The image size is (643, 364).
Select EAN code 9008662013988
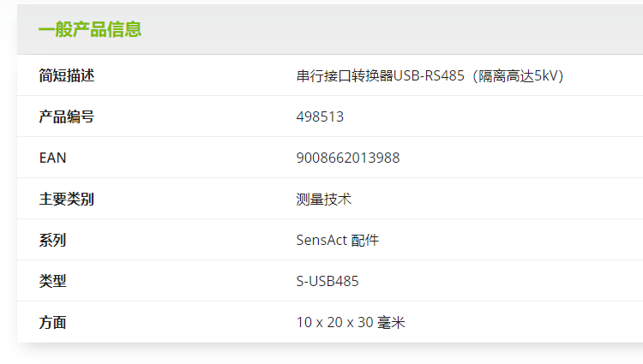(x=347, y=158)
